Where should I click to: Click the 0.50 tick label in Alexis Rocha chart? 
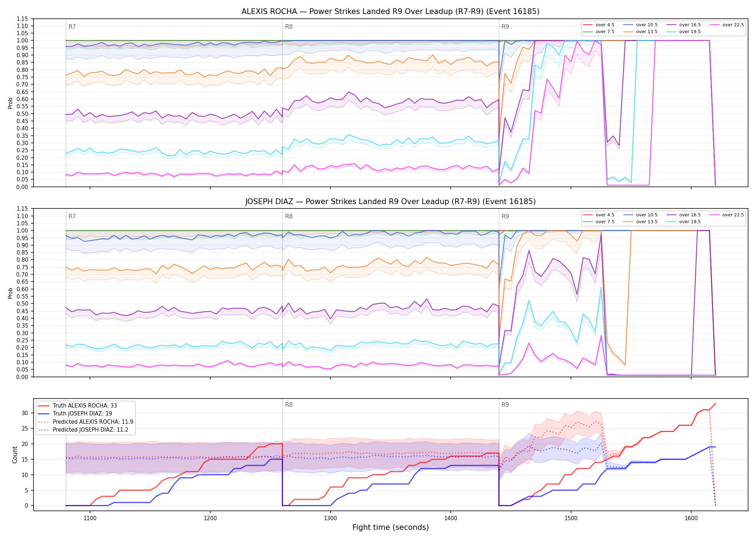(22, 114)
